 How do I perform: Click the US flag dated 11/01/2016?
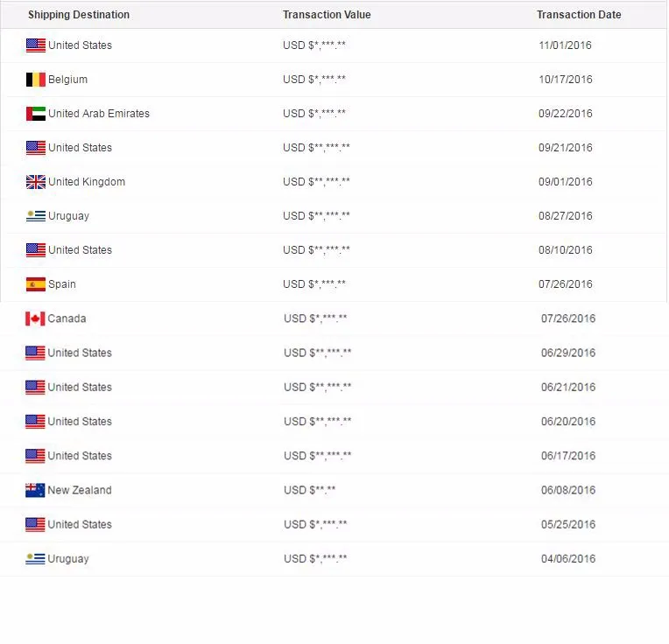[36, 45]
